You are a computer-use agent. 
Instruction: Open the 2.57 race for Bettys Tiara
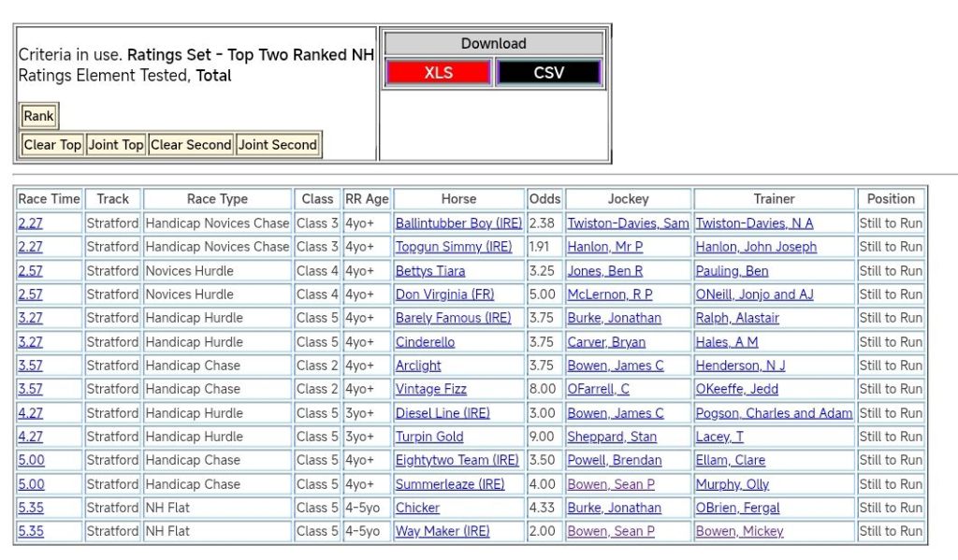point(30,271)
